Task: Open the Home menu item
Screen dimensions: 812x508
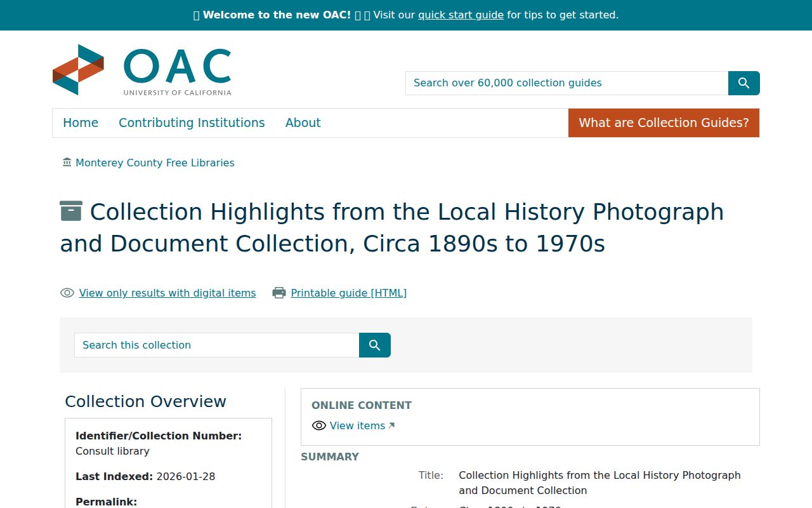Action: (81, 123)
